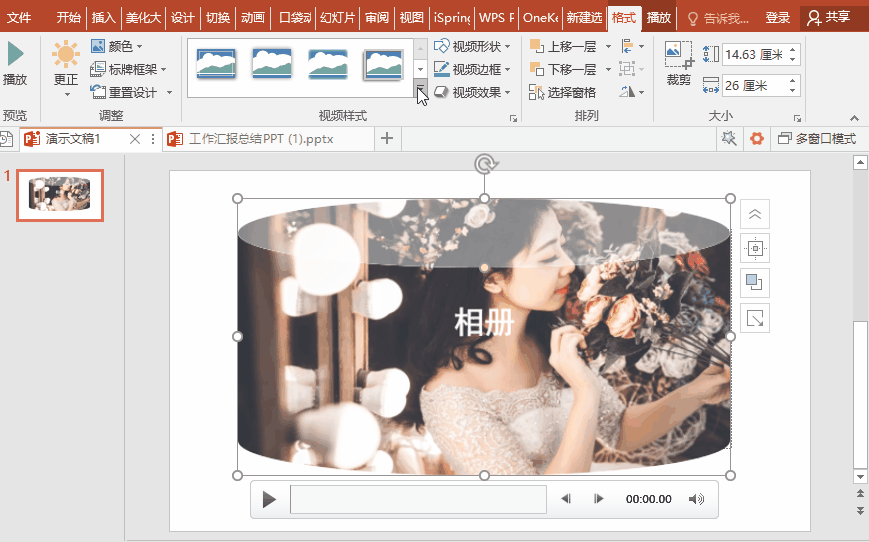Open the 颜色 color dropdown

(x=116, y=46)
